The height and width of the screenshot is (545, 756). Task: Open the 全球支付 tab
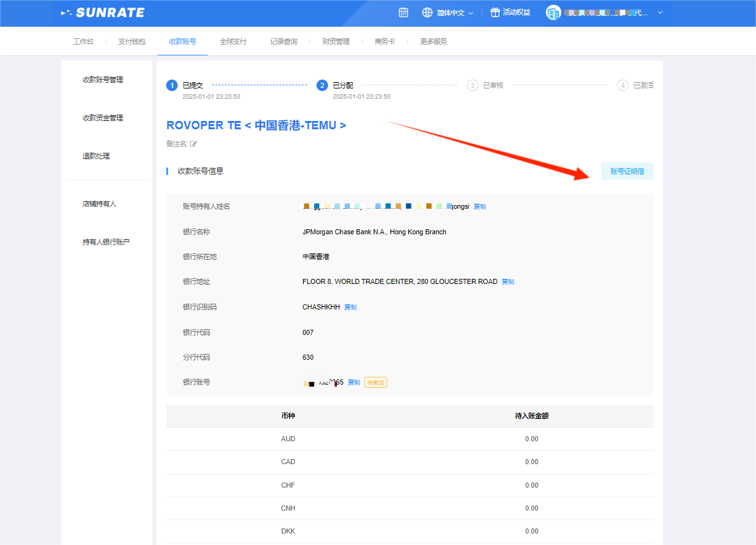[x=233, y=41]
